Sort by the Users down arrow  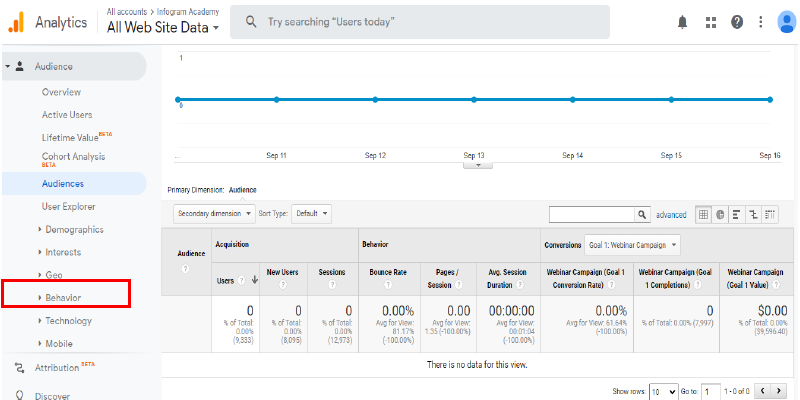coord(255,280)
